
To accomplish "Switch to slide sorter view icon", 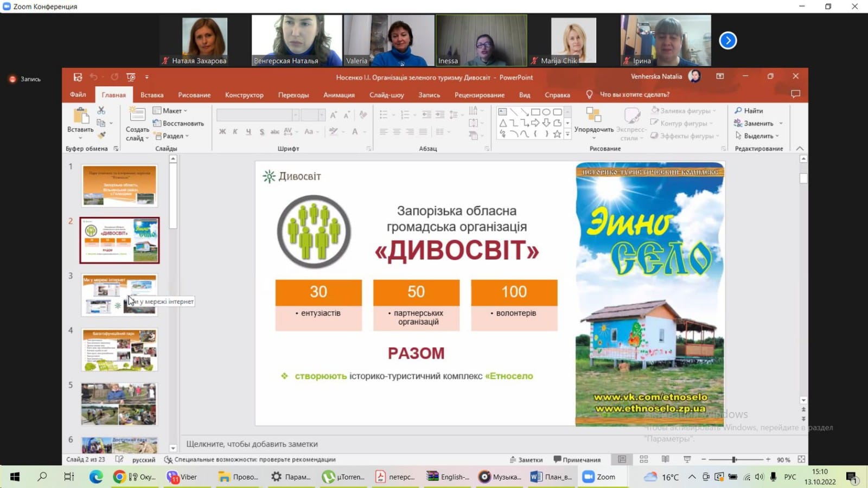I will (x=644, y=459).
